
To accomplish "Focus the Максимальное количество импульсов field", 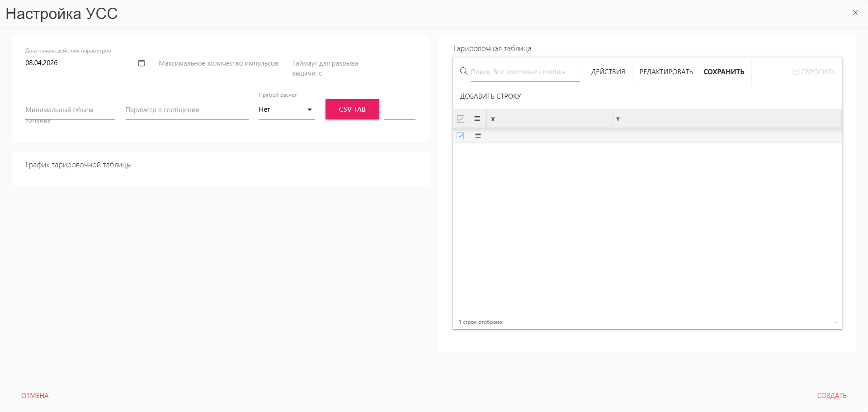I will [x=220, y=64].
